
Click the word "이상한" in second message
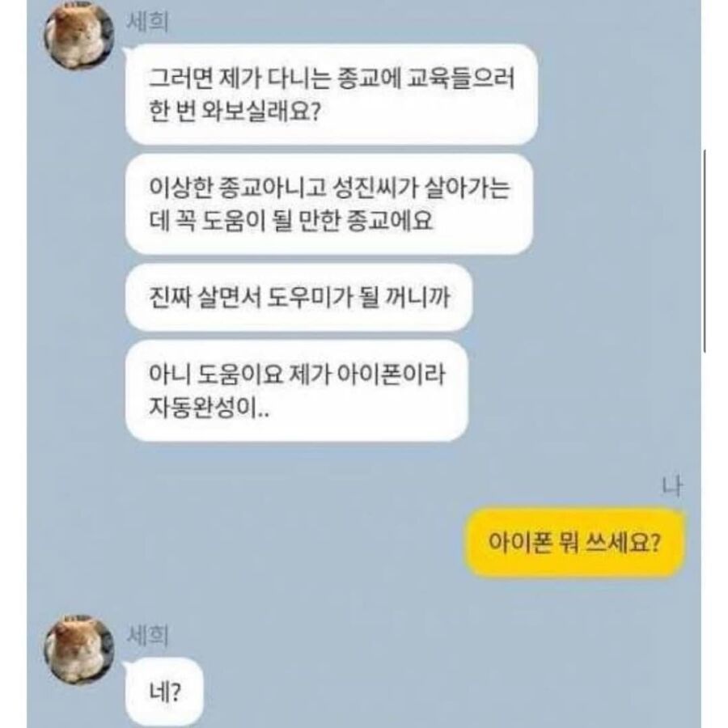click(x=180, y=188)
